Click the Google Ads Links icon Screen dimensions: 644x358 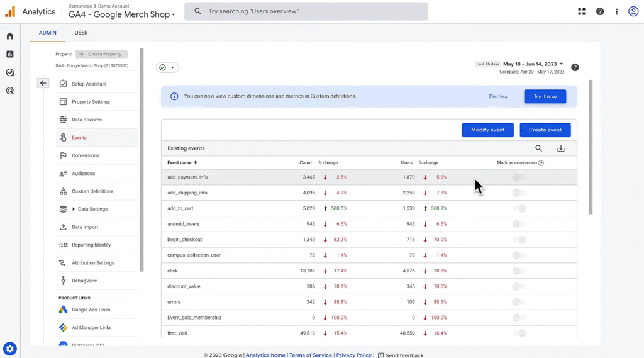pos(63,310)
